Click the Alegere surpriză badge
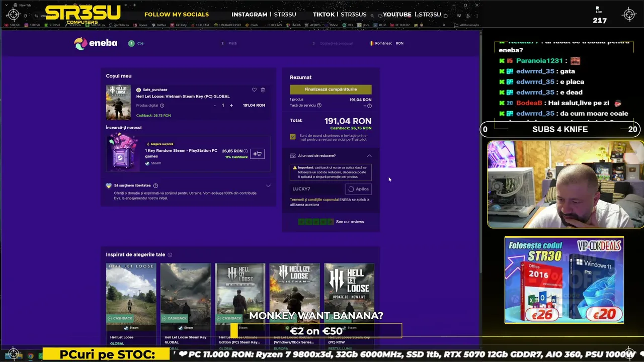 click(160, 144)
